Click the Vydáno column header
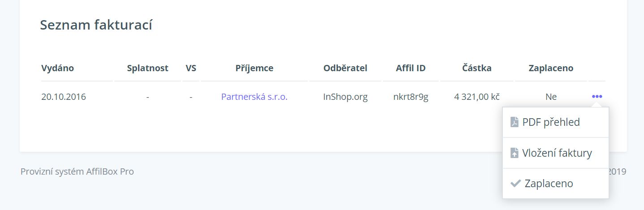Image resolution: width=644 pixels, height=210 pixels. [57, 68]
